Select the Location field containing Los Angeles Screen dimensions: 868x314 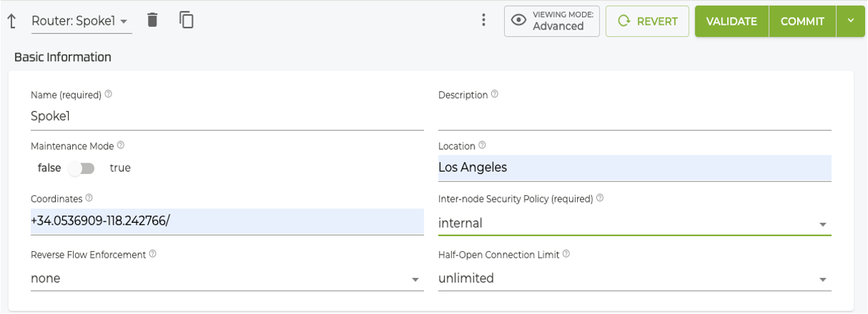click(634, 168)
